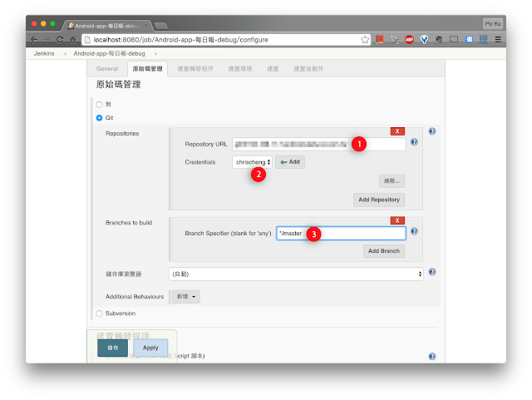Close the Android-app browser tab
Screen dimensions: 532x400
pos(146,26)
